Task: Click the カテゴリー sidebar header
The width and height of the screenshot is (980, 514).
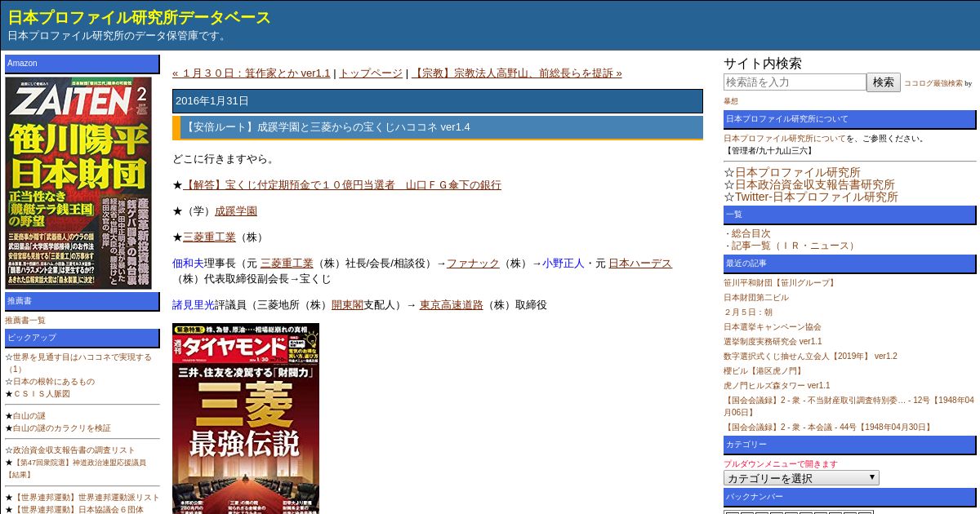Action: tap(850, 445)
